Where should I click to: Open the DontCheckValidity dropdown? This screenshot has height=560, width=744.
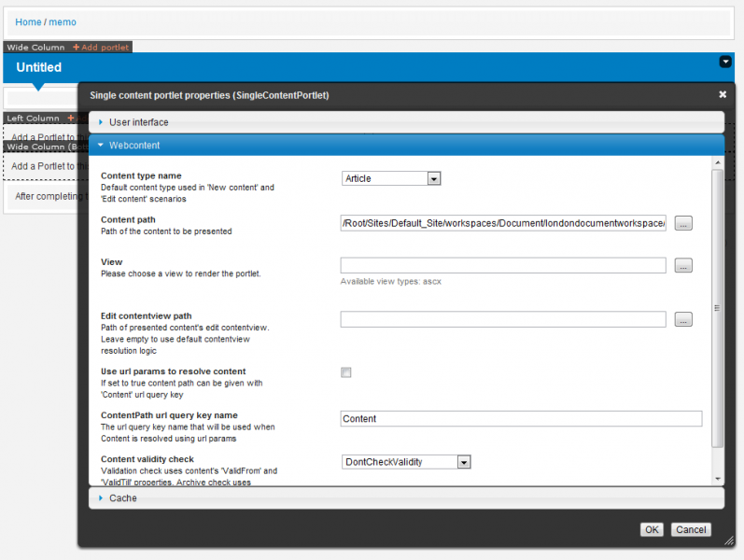point(406,462)
